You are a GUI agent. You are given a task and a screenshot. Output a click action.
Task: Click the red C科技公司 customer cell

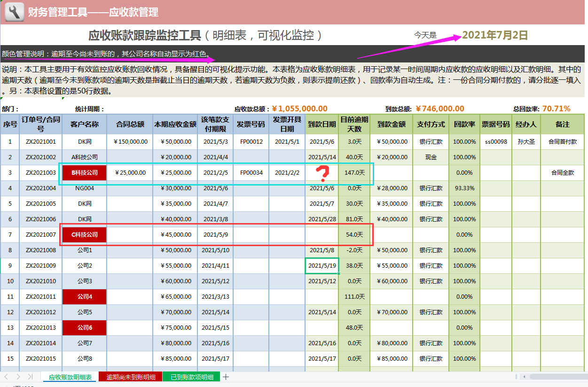click(x=84, y=234)
